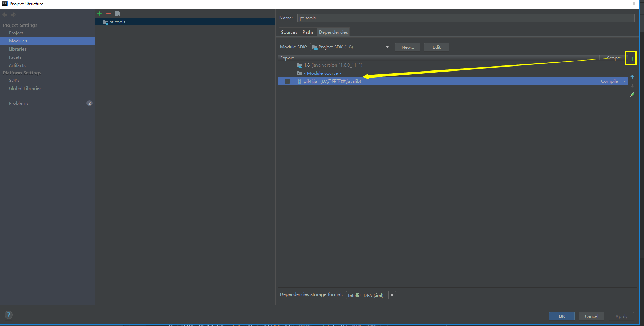
Task: Click the Problems count badge 2
Action: pyautogui.click(x=89, y=103)
